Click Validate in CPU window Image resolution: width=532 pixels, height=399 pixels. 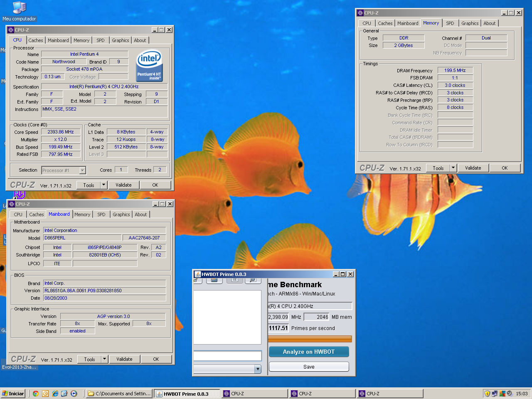tap(123, 185)
